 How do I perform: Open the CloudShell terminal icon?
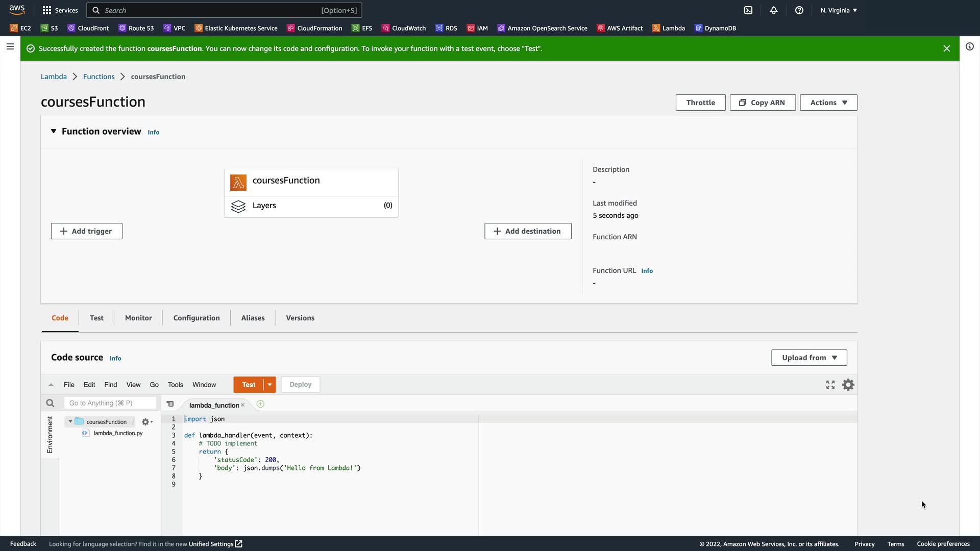point(748,10)
